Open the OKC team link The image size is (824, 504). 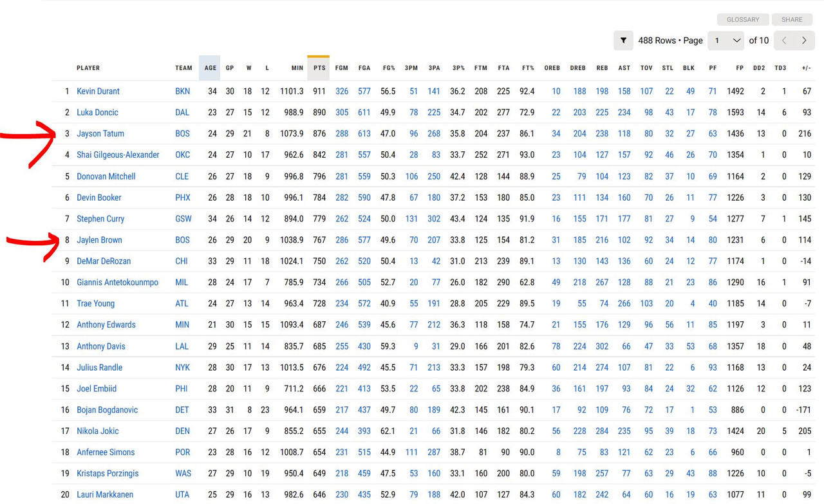[x=183, y=155]
